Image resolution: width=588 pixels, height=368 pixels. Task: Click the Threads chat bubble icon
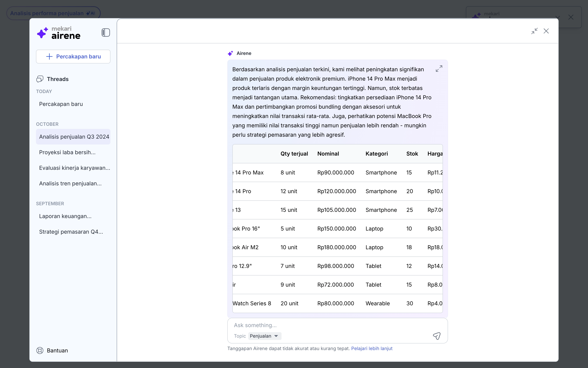point(40,79)
